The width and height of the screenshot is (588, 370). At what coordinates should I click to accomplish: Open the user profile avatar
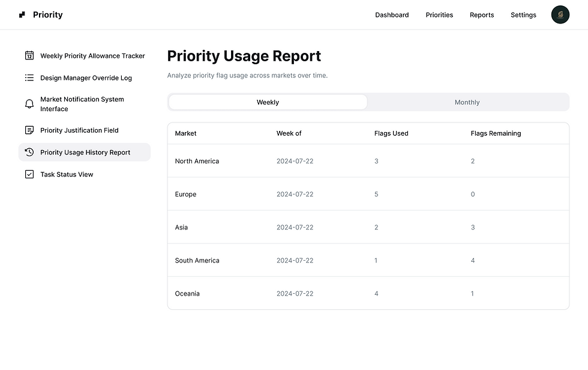click(560, 15)
